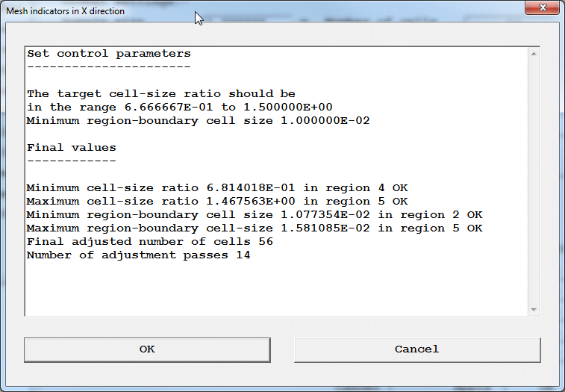
Task: Click the 'Minimum cell-size ratio' result line
Action: 216,188
